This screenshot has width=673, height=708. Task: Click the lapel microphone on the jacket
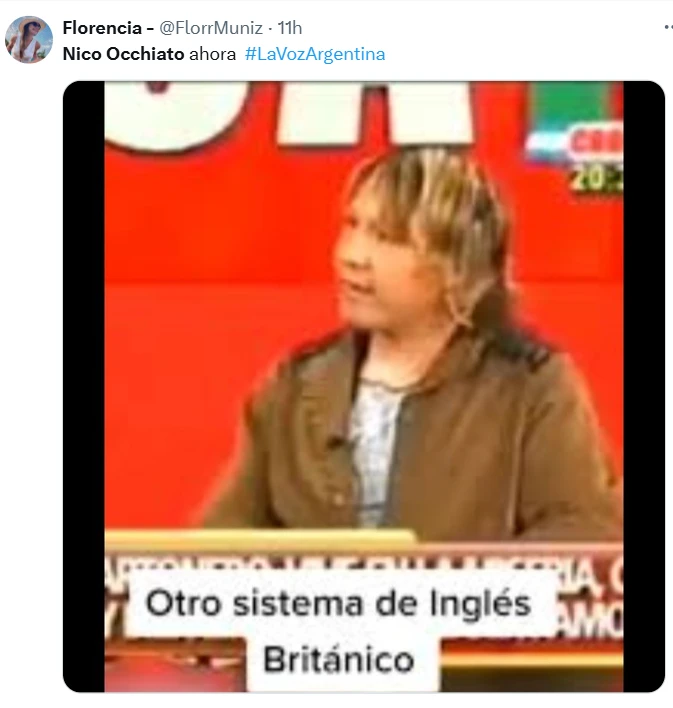click(x=335, y=441)
